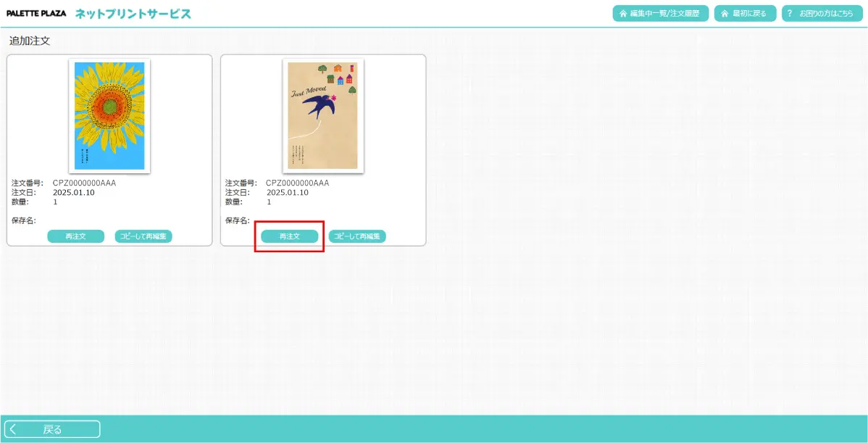Click order date 2025.01.10 in swallow card
868x443 pixels.
[x=288, y=192]
